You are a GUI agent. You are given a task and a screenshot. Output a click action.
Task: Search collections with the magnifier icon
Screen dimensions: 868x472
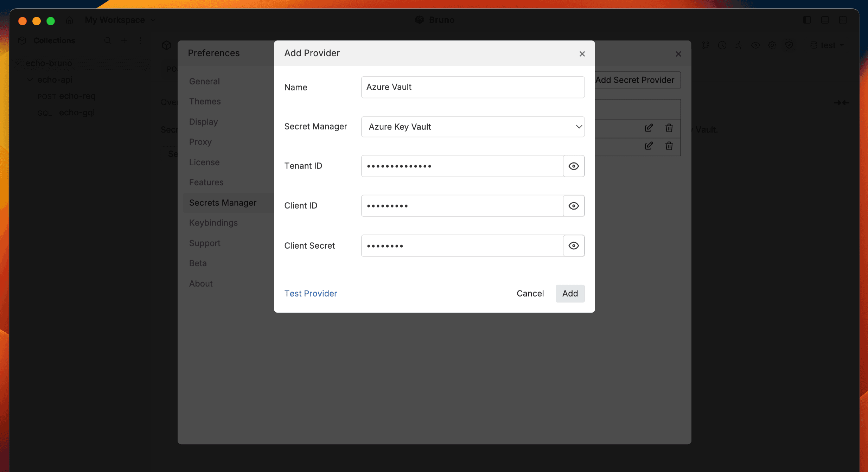tap(108, 40)
